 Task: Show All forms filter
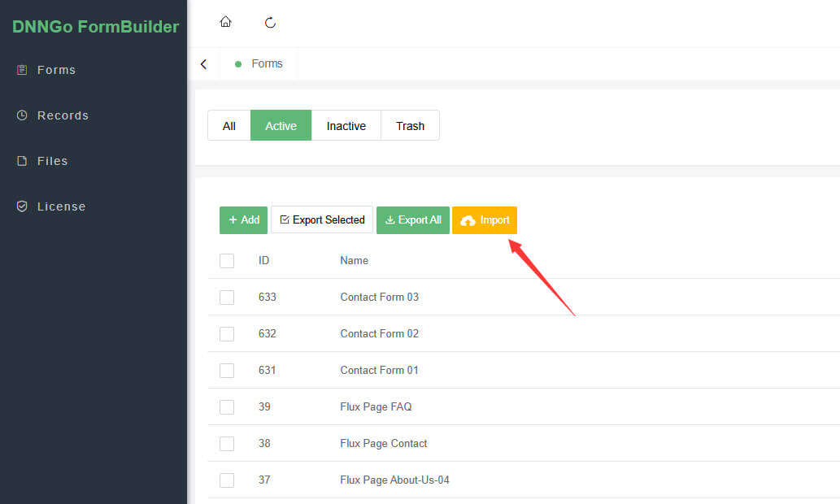[229, 126]
